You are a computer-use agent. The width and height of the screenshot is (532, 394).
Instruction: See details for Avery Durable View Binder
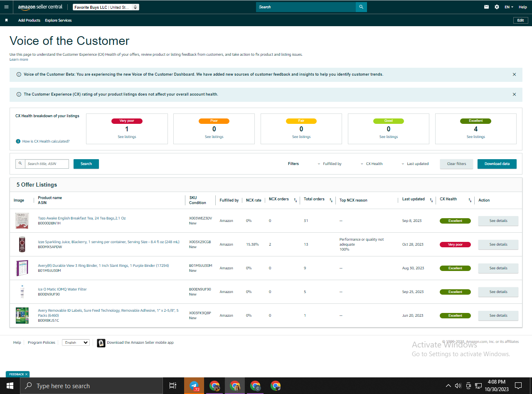(498, 268)
